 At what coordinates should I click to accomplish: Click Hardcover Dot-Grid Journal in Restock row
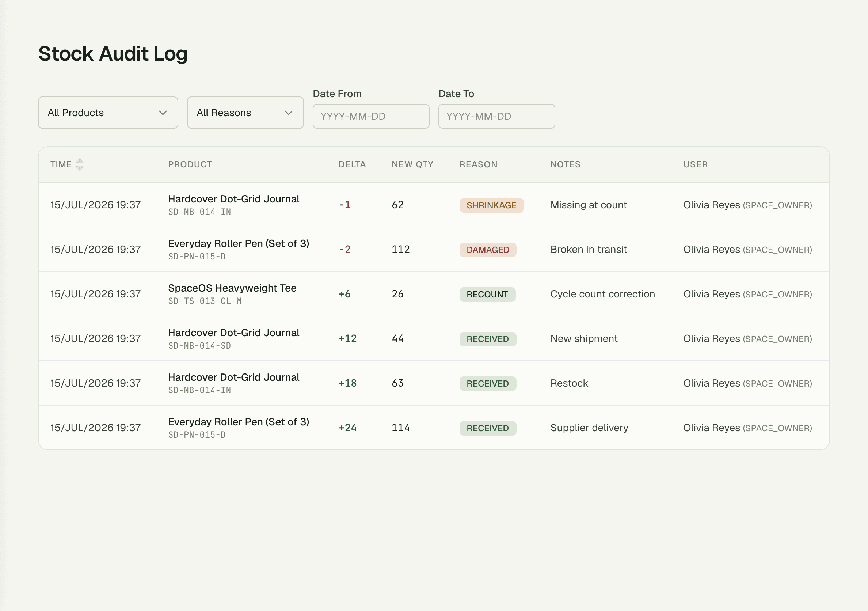pyautogui.click(x=234, y=377)
